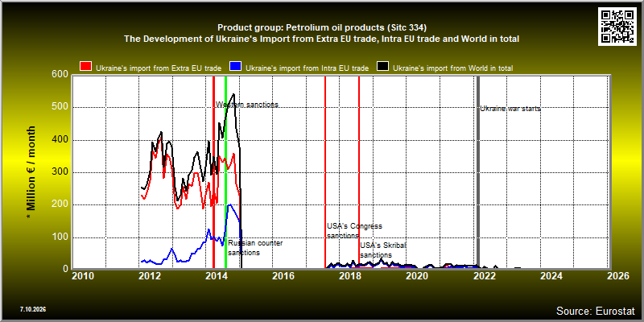The height and width of the screenshot is (322, 644).
Task: Click the 600 y-axis value
Action: (60, 74)
